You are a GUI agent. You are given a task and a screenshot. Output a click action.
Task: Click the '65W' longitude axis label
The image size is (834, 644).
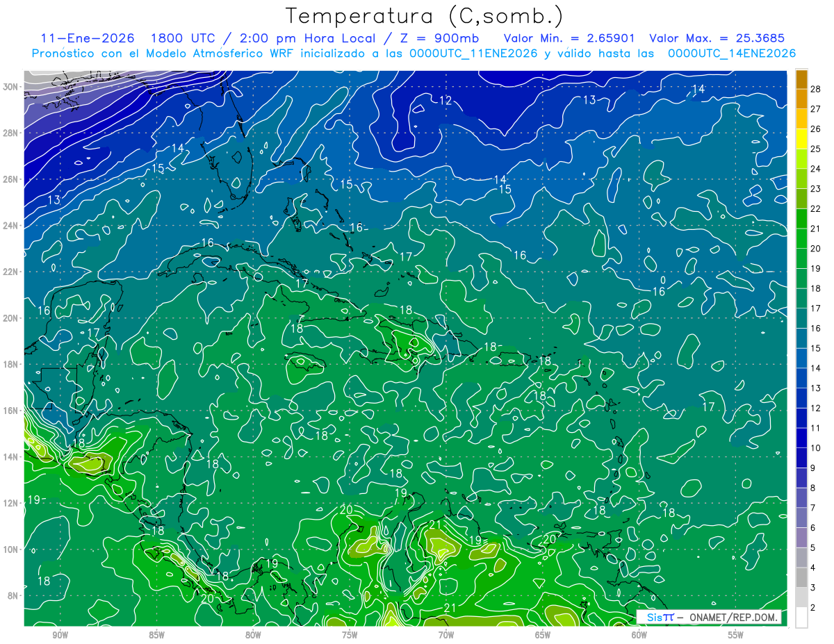[543, 635]
